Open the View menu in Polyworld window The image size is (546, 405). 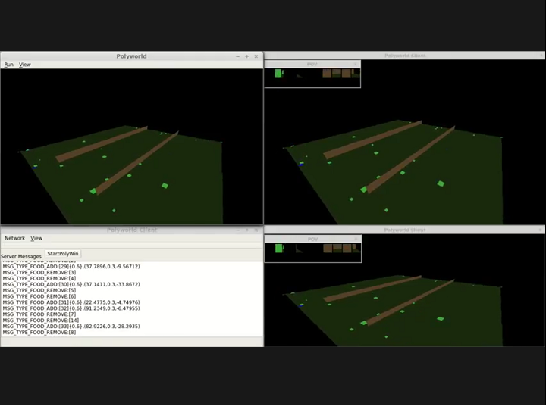coord(25,64)
